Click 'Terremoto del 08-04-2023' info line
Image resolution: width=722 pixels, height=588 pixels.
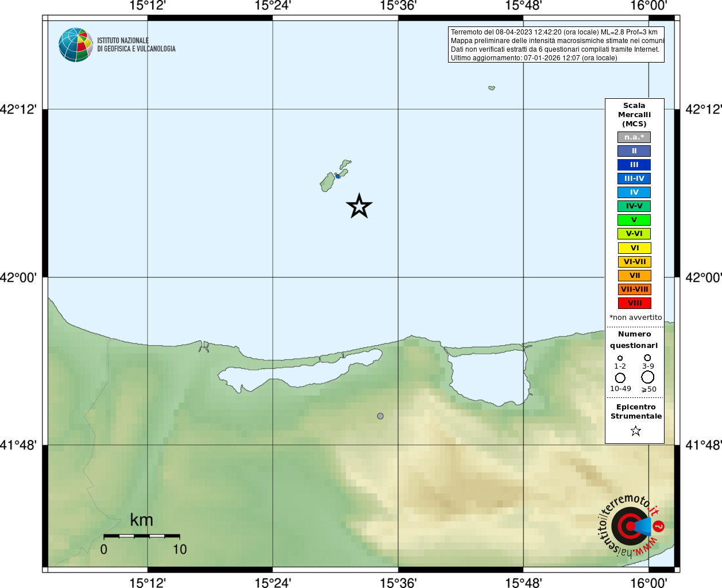pyautogui.click(x=554, y=32)
